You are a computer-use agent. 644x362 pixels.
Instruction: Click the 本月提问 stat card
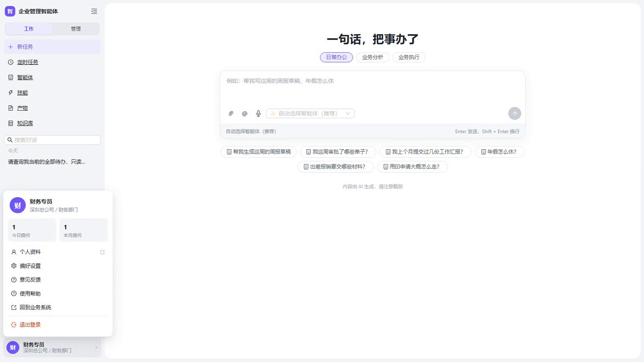click(x=84, y=230)
